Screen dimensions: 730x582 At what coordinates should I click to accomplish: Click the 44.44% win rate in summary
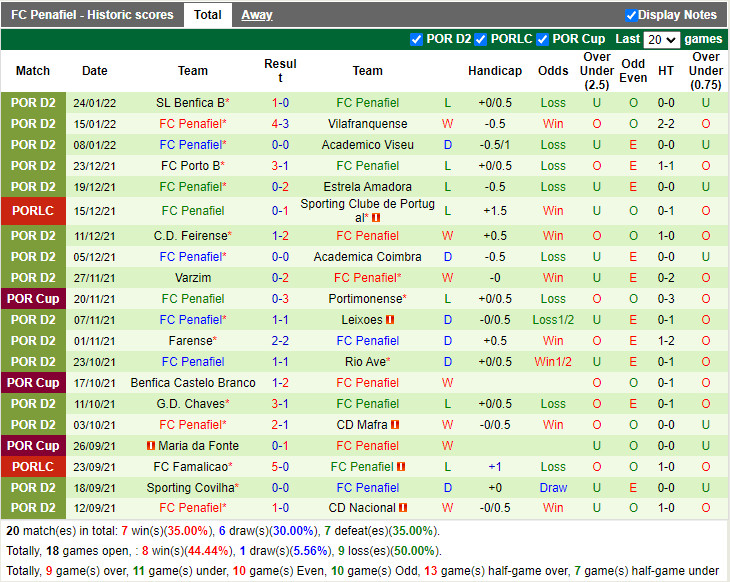[x=208, y=551]
